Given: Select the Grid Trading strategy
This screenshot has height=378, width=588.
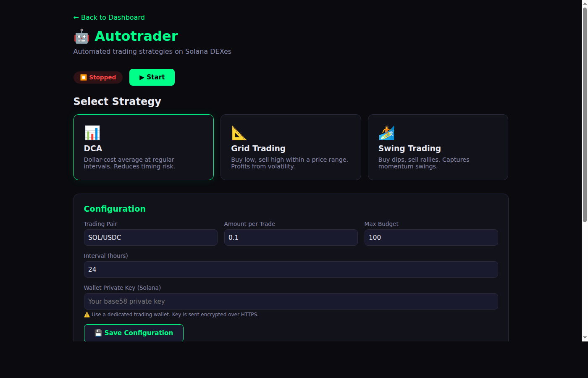Looking at the screenshot, I should click(291, 147).
